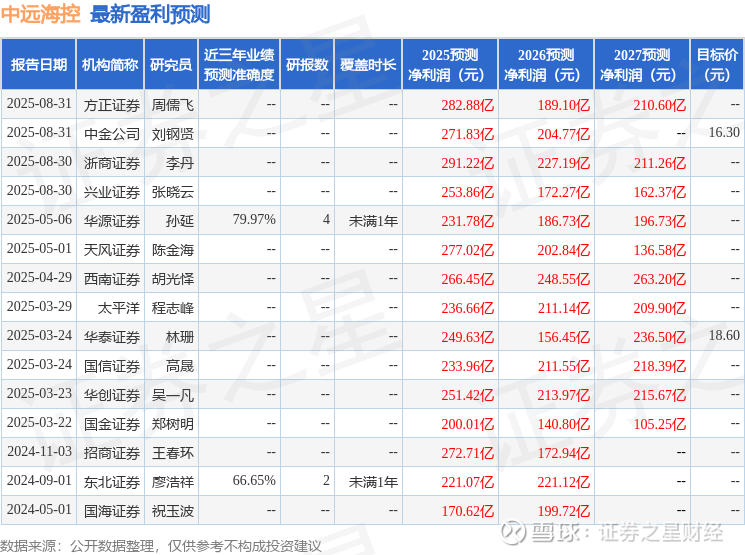The height and width of the screenshot is (555, 745).
Task: Click the 2025-04-29 report date
Action: tap(39, 278)
